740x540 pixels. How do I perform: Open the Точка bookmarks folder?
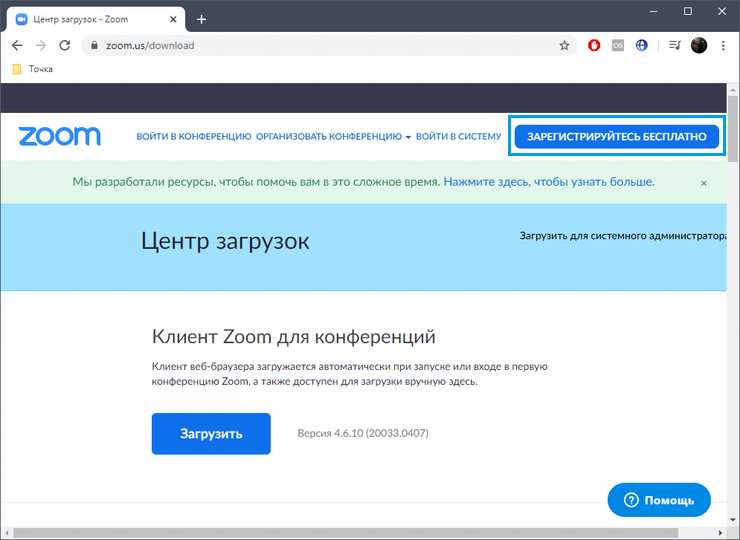[x=33, y=69]
